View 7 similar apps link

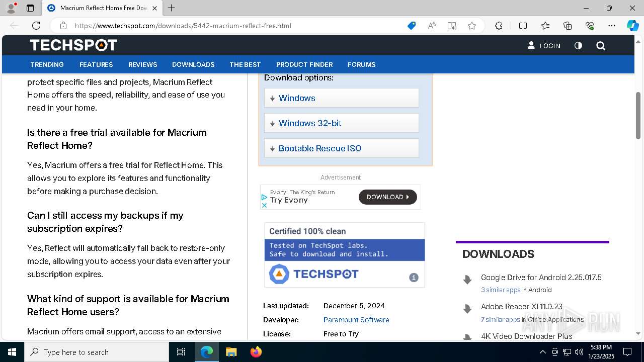click(x=501, y=320)
